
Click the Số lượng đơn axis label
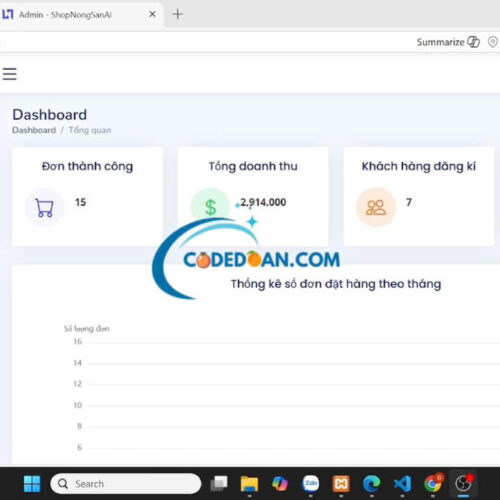point(87,329)
